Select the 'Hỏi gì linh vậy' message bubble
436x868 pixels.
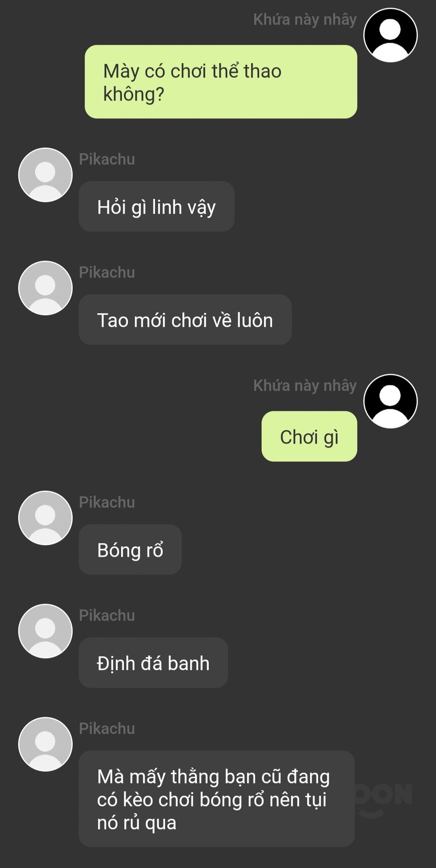pos(156,207)
